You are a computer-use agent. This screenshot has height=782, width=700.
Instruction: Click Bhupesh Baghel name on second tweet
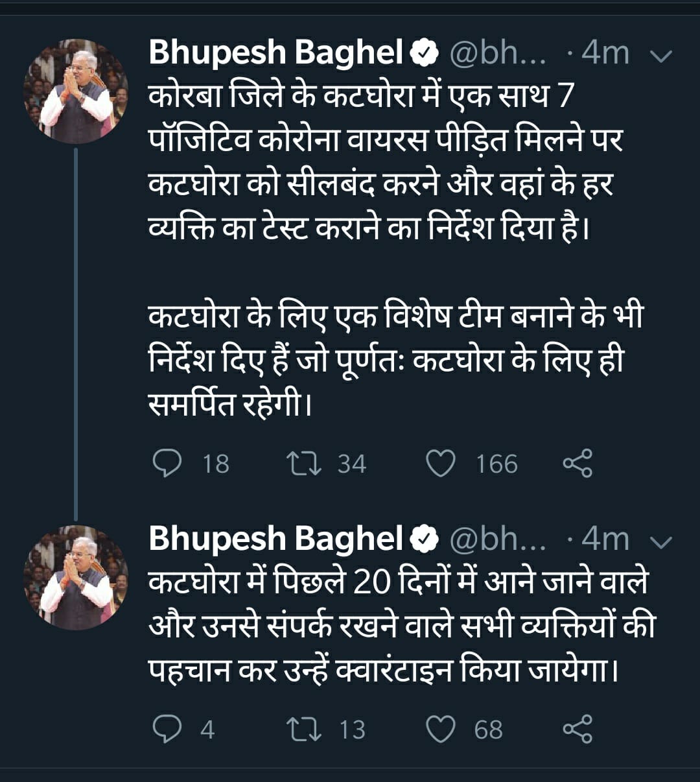[x=277, y=539]
